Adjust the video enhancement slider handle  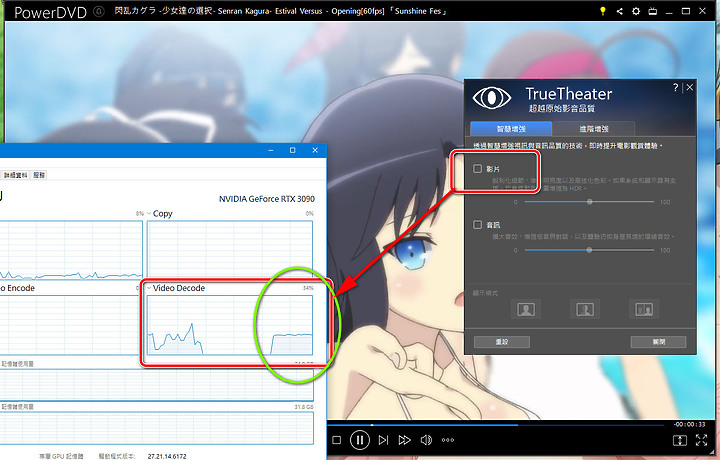pyautogui.click(x=590, y=202)
